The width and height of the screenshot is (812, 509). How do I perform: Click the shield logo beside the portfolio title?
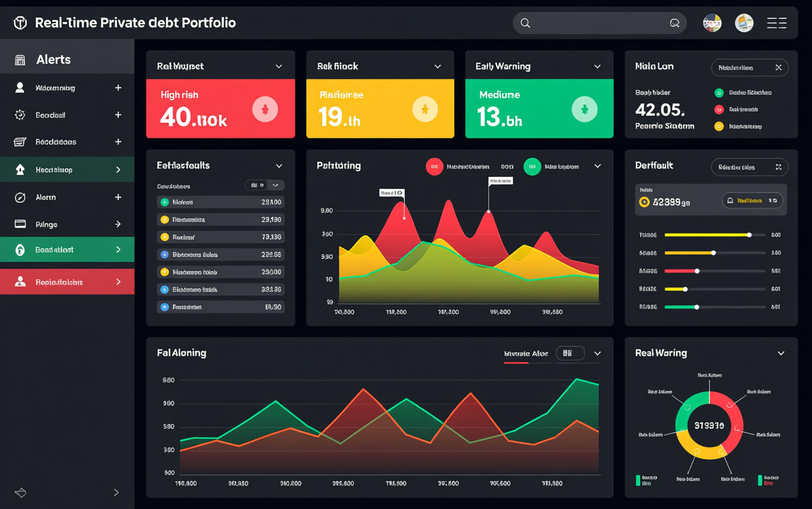(20, 23)
